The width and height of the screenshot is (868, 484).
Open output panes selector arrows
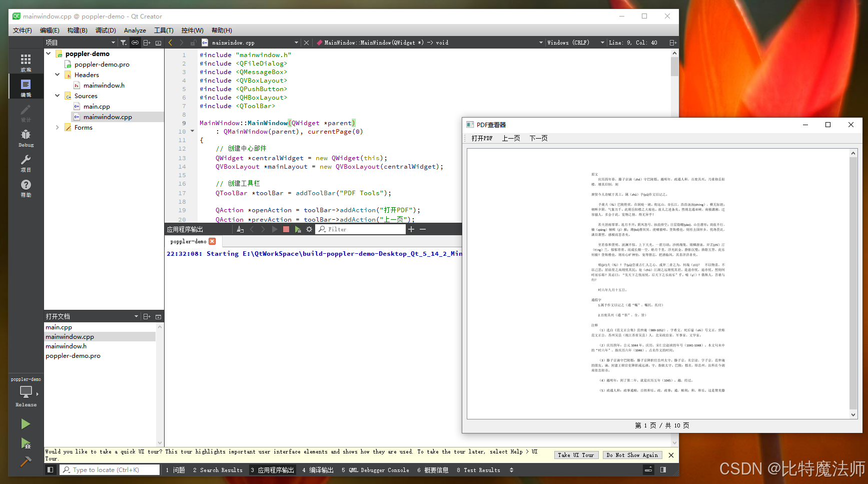tap(511, 470)
